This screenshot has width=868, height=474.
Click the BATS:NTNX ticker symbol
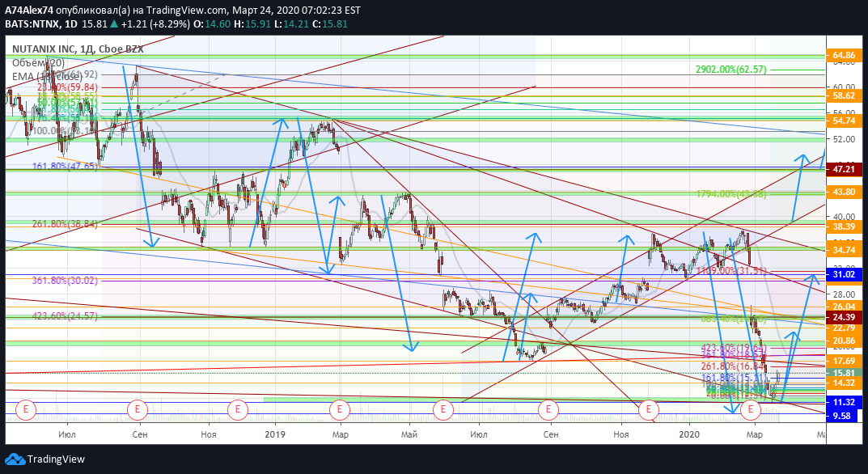click(x=32, y=23)
